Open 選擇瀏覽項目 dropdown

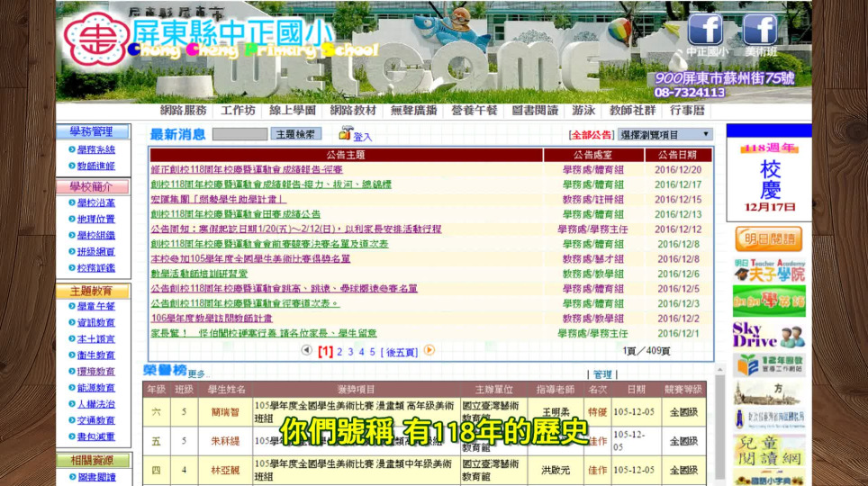click(665, 134)
